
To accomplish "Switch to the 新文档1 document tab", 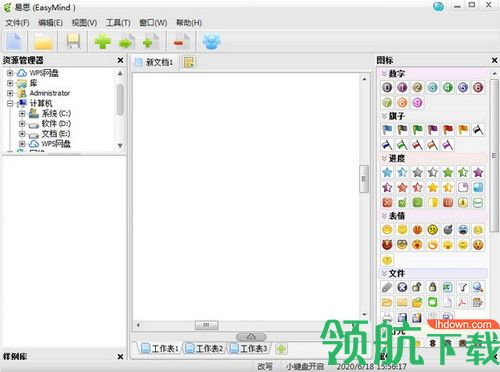I will coord(155,62).
